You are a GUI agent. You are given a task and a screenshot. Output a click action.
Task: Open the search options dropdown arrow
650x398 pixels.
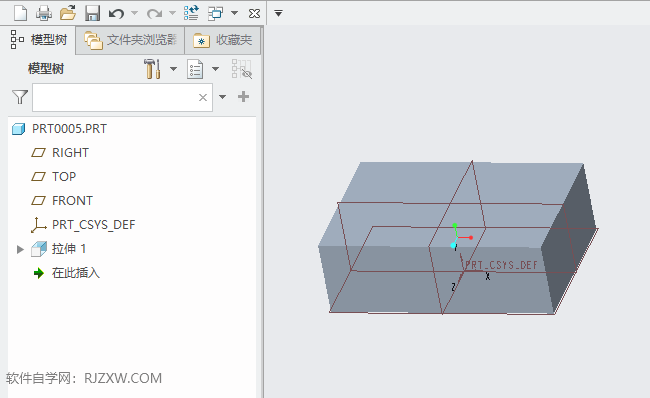(x=223, y=97)
